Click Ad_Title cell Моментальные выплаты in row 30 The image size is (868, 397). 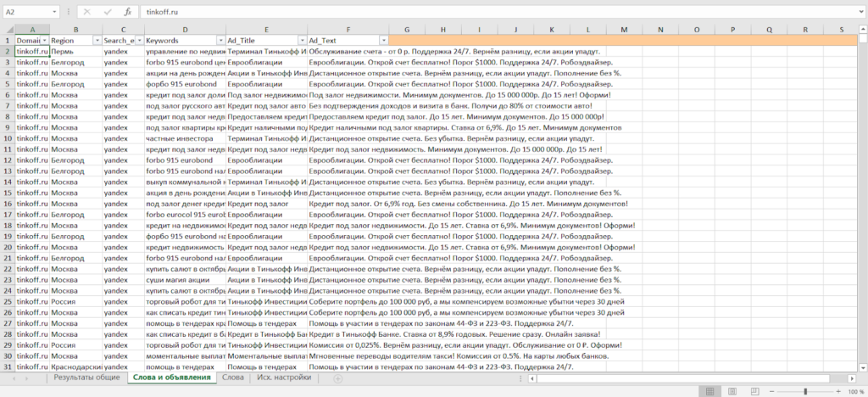(267, 355)
